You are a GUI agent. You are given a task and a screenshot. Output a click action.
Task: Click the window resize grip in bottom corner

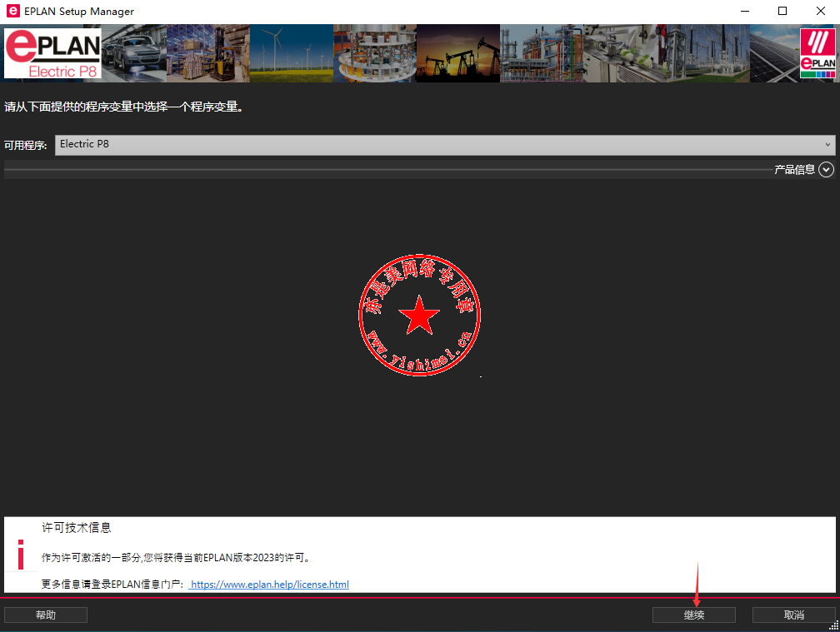point(833,625)
